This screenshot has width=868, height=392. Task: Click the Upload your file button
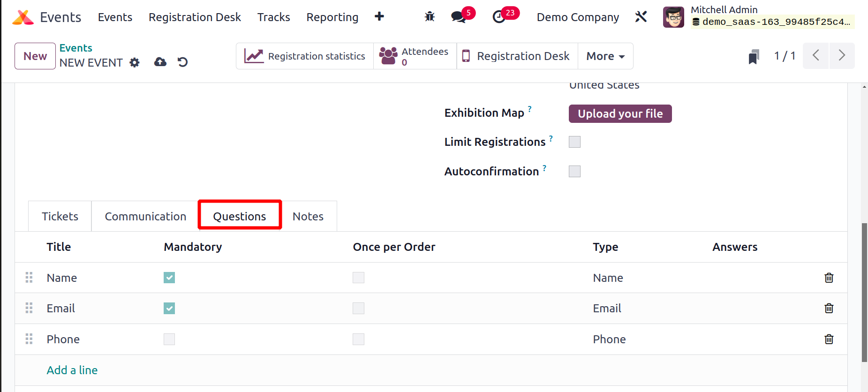click(620, 113)
